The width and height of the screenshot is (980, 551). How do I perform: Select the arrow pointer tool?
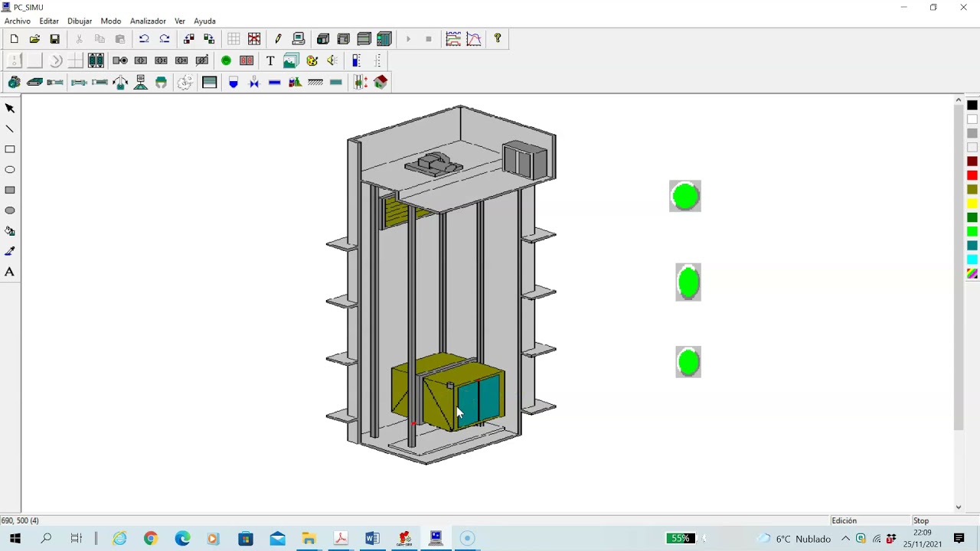point(10,109)
